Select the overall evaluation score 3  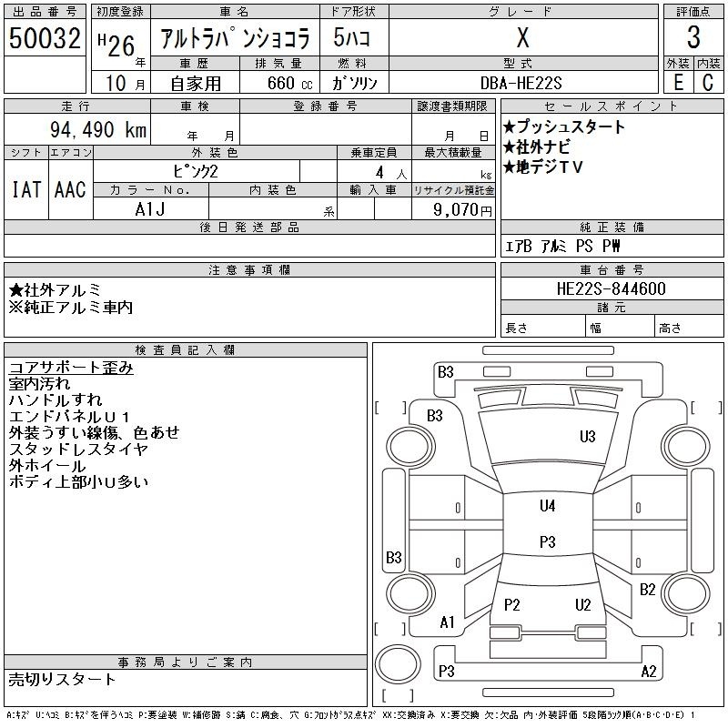tap(693, 38)
